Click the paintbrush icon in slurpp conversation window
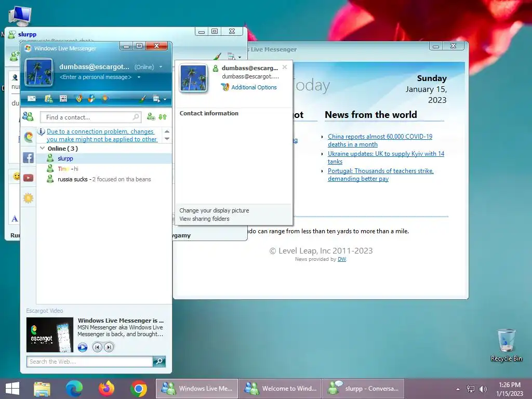532x399 pixels. click(x=218, y=56)
